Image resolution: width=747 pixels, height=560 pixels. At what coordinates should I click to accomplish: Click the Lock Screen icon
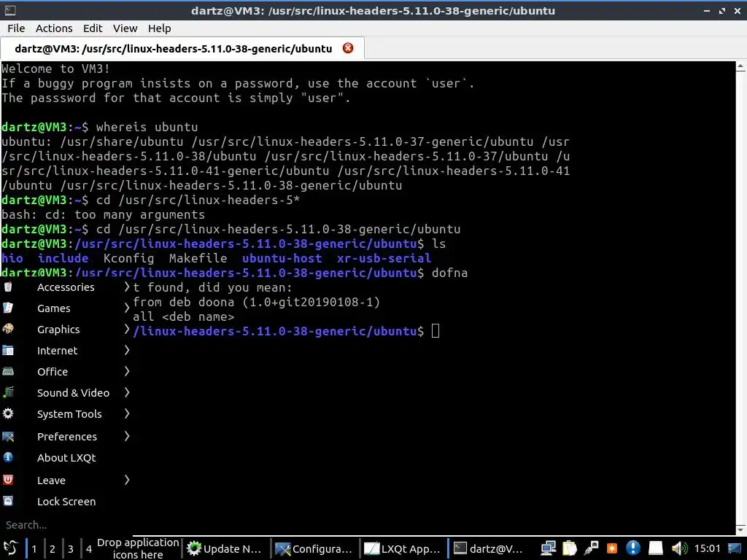click(x=8, y=501)
